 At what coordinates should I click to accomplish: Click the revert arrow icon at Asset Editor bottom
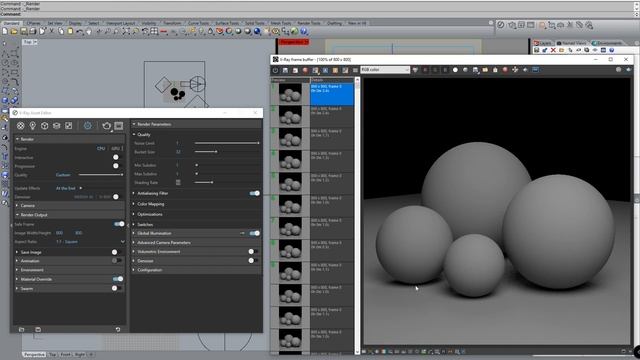(118, 329)
